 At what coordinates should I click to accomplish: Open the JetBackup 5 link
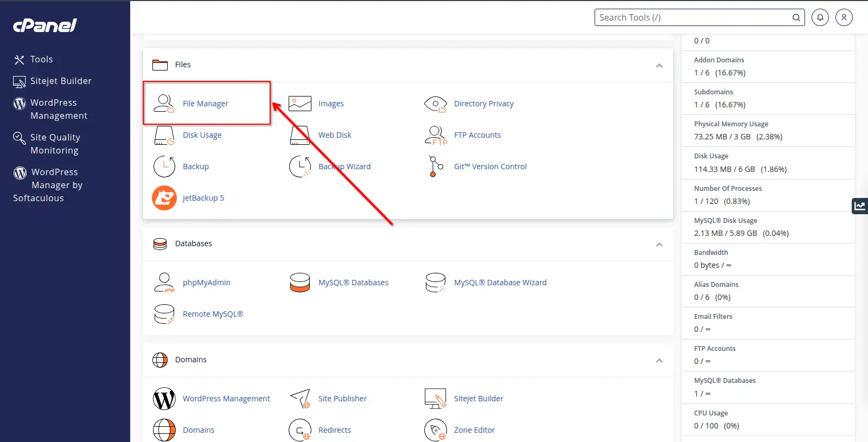[203, 198]
